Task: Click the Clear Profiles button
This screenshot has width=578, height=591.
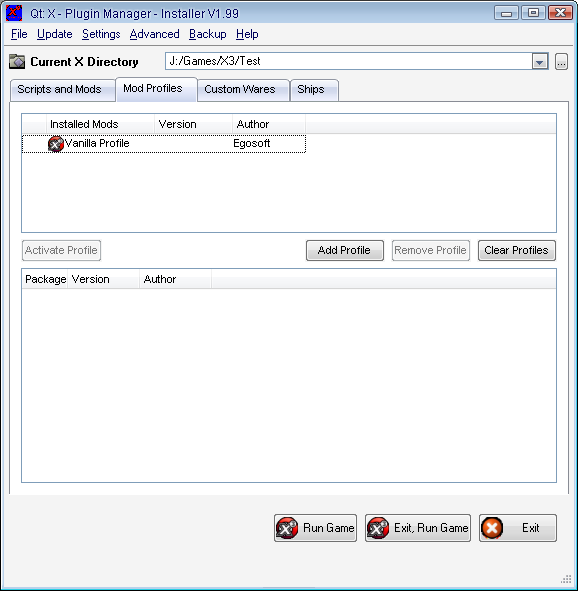Action: click(x=517, y=251)
